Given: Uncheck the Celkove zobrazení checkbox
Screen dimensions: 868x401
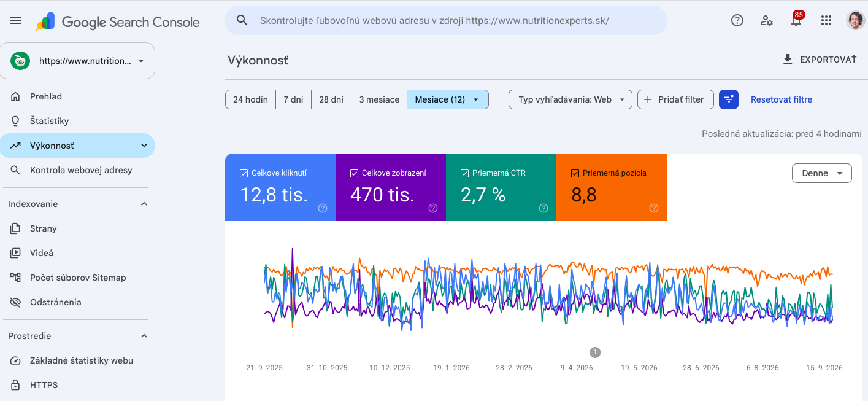Looking at the screenshot, I should tap(354, 173).
